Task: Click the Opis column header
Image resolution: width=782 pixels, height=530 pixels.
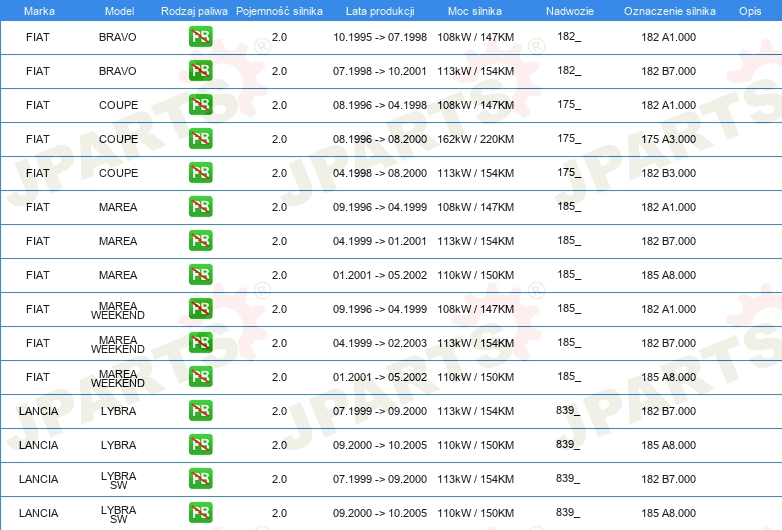Action: (750, 11)
